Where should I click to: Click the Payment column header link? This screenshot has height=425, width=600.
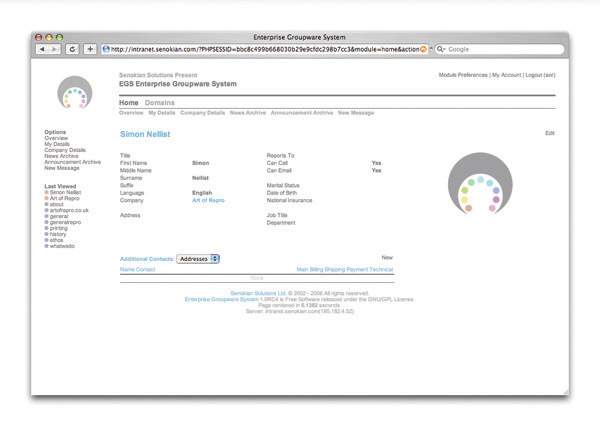[357, 269]
